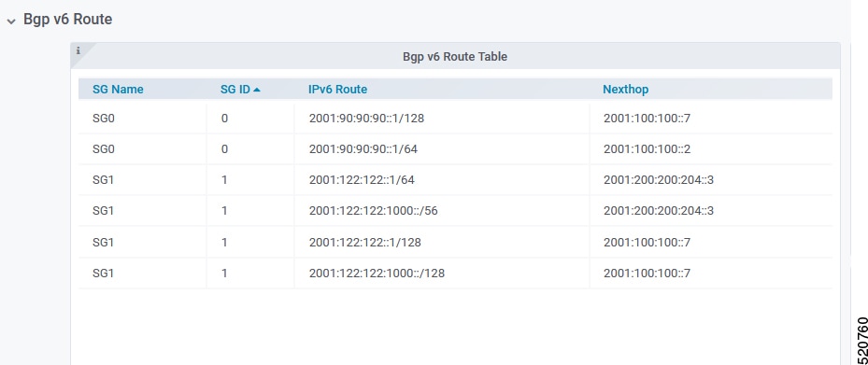868x365 pixels.
Task: Sort table by IPv6 Route column
Action: tap(337, 89)
